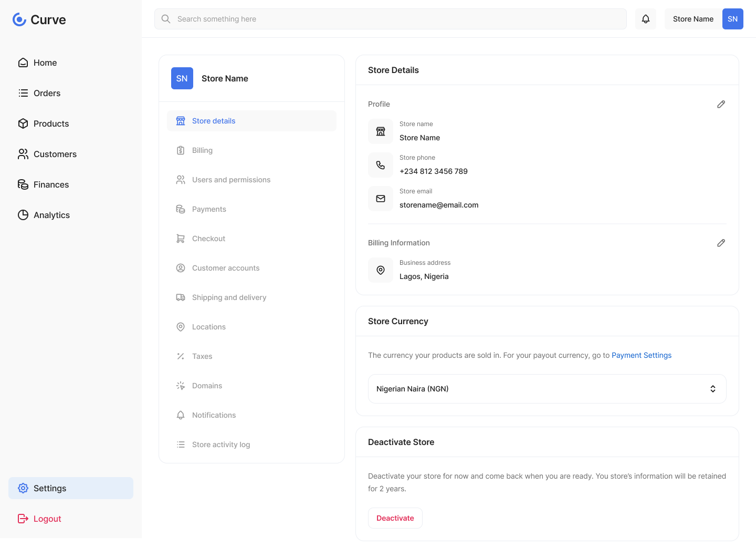The width and height of the screenshot is (756, 558).
Task: Click the Store activity log list icon
Action: pyautogui.click(x=181, y=445)
